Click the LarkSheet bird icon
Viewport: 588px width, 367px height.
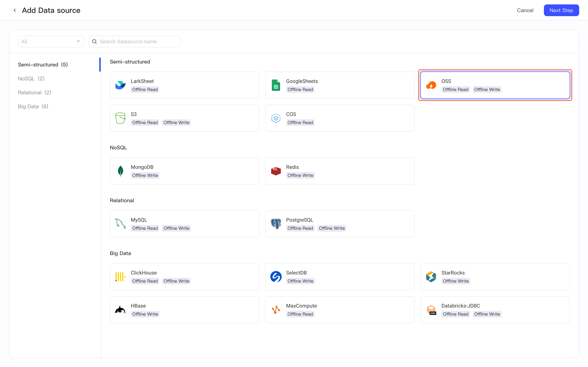[x=121, y=85]
